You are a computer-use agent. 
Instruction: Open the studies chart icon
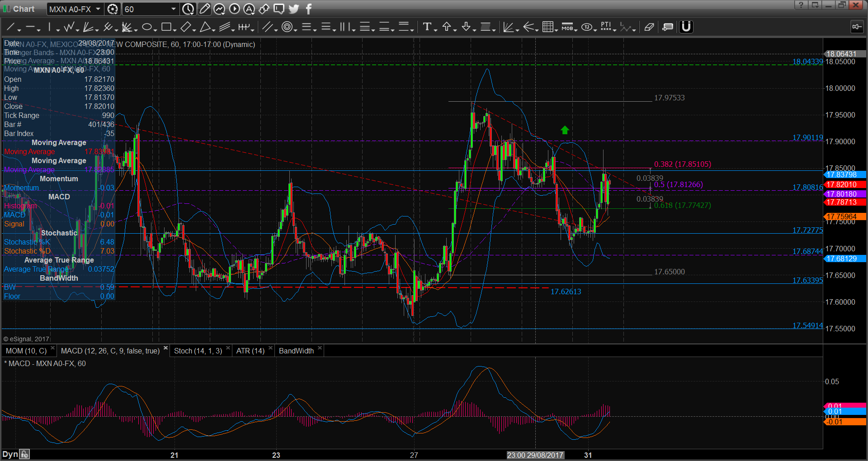point(219,9)
